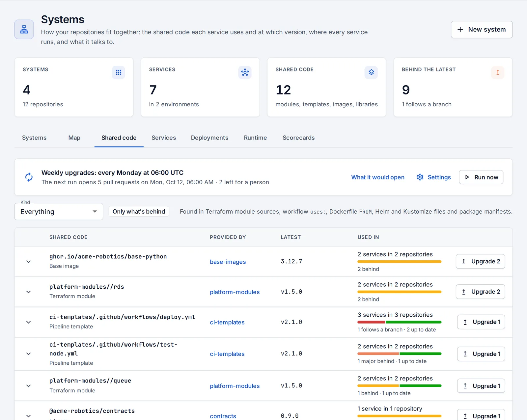527x420 pixels.
Task: Click the gear icon beside Settings
Action: click(420, 177)
